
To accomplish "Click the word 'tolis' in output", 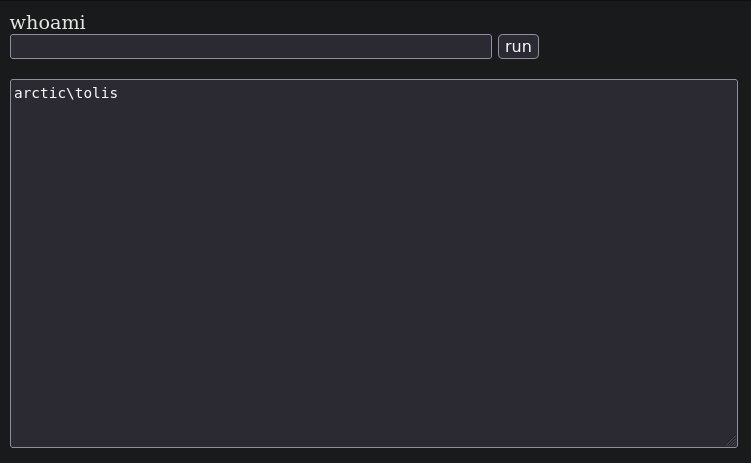I will (96, 93).
